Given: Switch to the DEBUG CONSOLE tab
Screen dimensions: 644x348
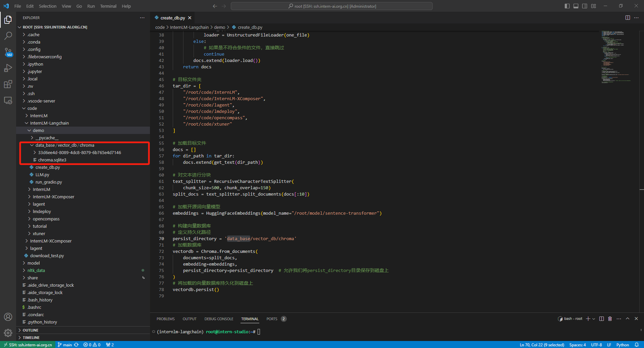Looking at the screenshot, I should pyautogui.click(x=219, y=319).
